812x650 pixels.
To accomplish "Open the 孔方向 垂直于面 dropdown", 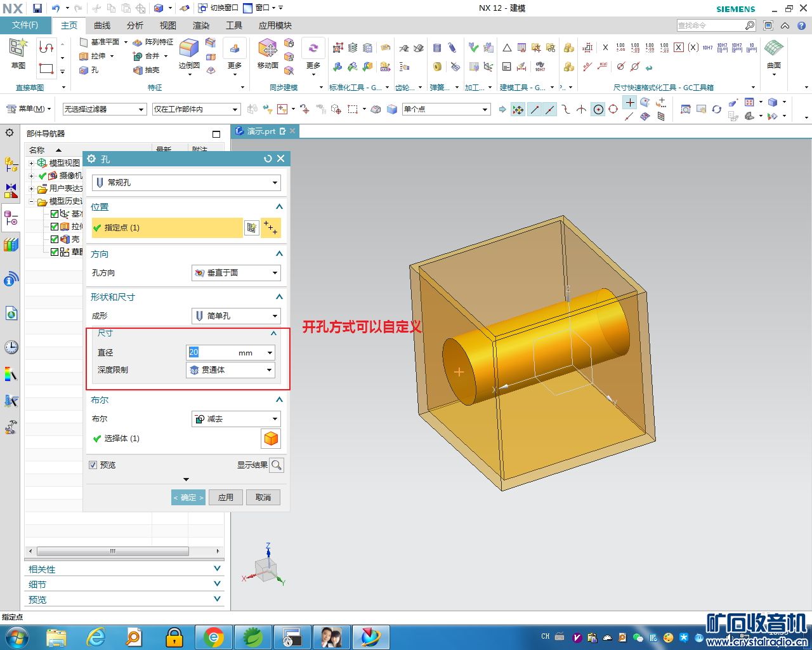I will point(236,273).
